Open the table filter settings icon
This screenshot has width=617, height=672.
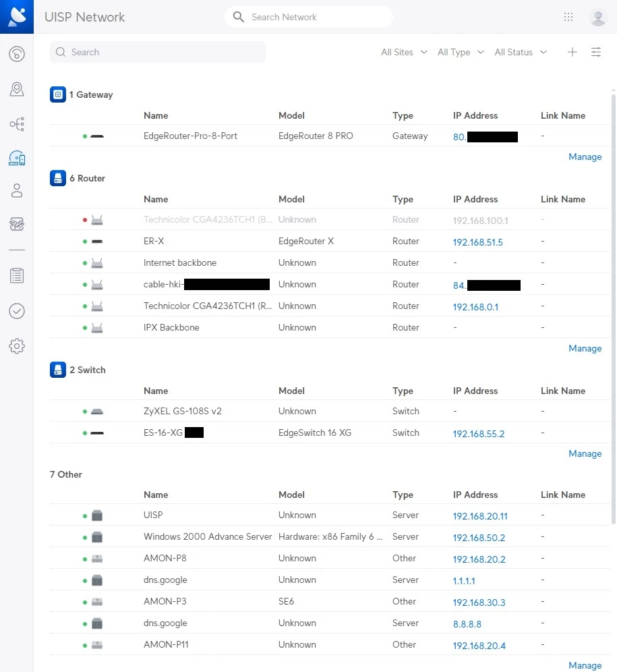pos(596,52)
